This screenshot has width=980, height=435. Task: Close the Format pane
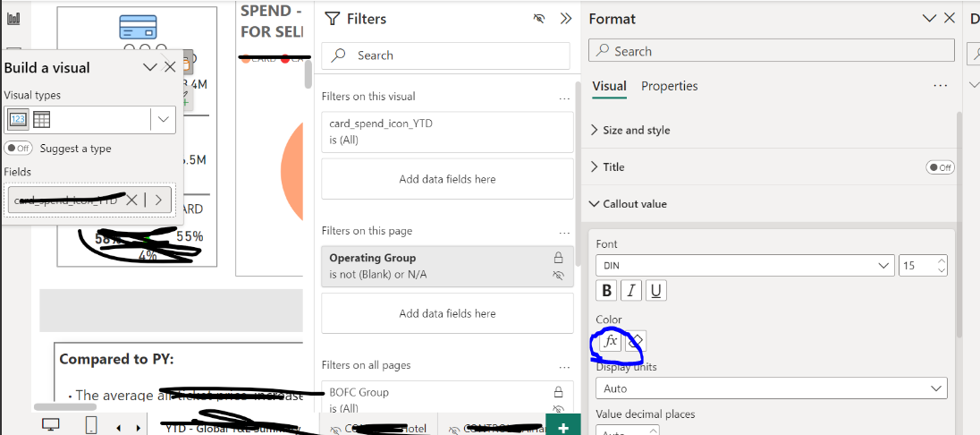[950, 18]
